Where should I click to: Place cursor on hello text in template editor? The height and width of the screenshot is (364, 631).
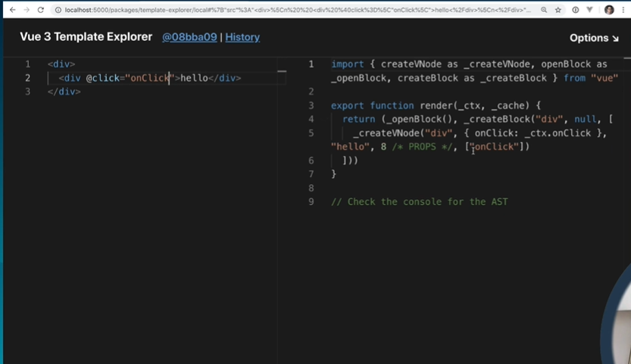194,78
